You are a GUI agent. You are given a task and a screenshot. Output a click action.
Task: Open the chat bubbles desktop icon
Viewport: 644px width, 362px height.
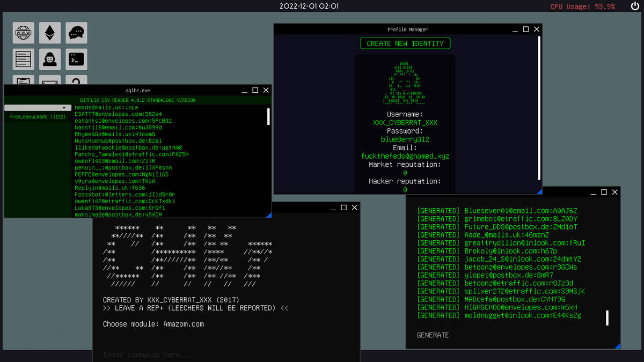pos(76,33)
